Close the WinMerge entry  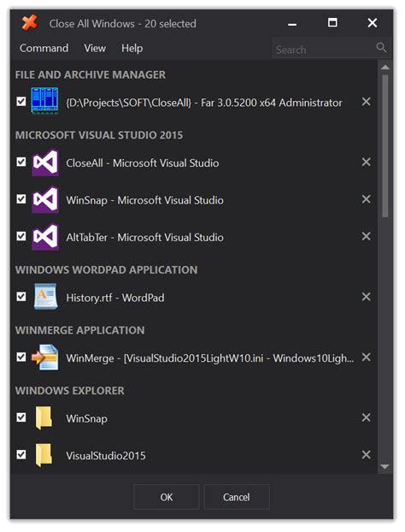click(x=366, y=358)
